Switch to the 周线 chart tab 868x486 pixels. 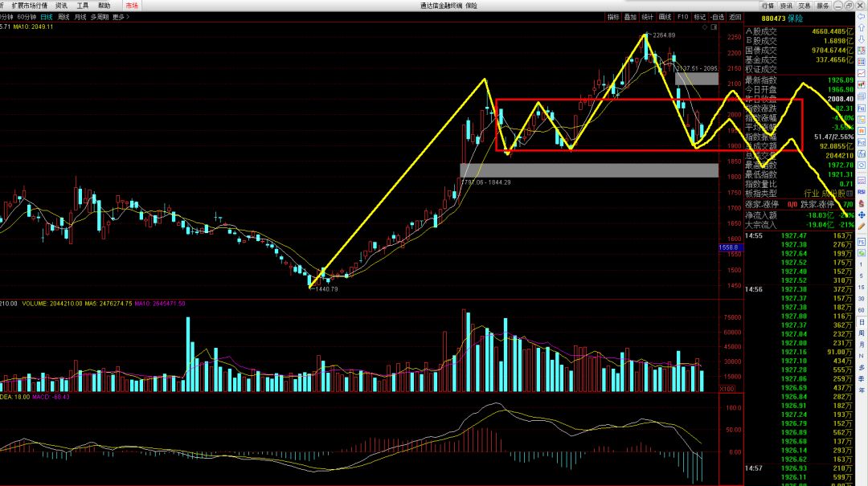click(x=63, y=17)
